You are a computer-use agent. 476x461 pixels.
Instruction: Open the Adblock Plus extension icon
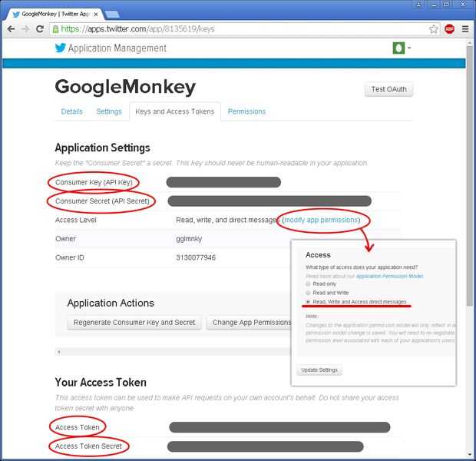(x=449, y=29)
